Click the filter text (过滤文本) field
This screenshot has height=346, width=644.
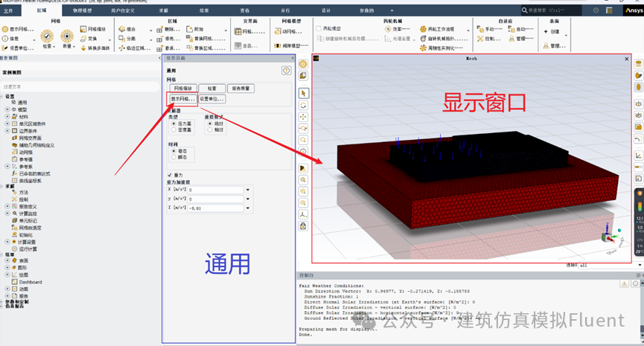click(80, 86)
